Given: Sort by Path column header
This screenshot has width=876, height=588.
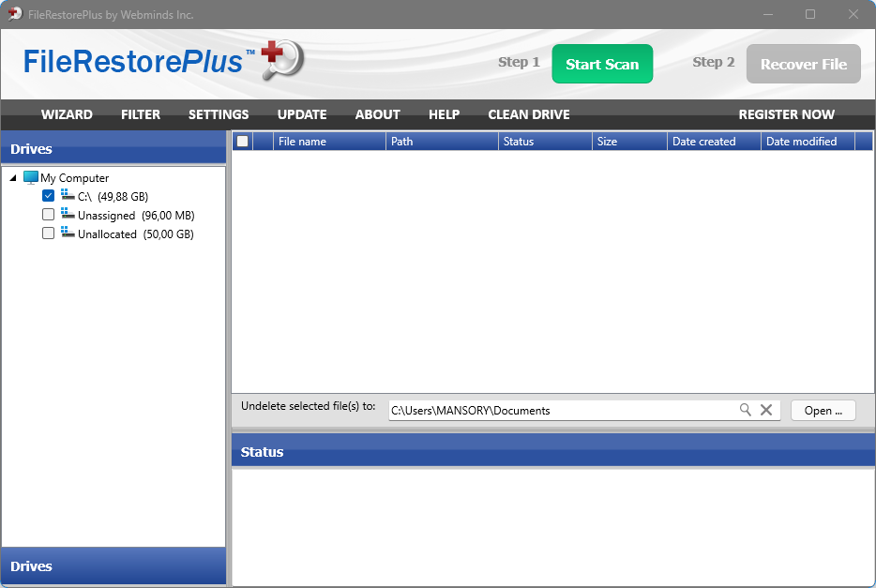Looking at the screenshot, I should coord(442,142).
